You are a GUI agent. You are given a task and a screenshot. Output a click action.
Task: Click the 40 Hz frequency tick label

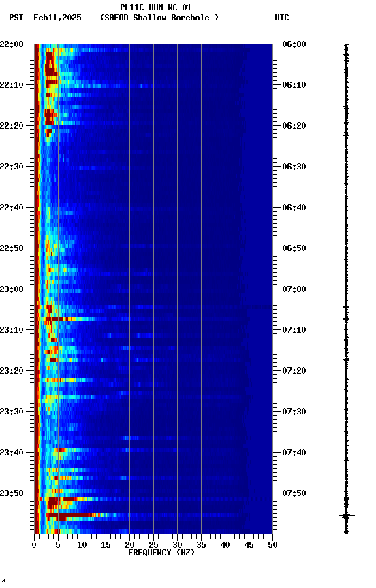coord(225,545)
